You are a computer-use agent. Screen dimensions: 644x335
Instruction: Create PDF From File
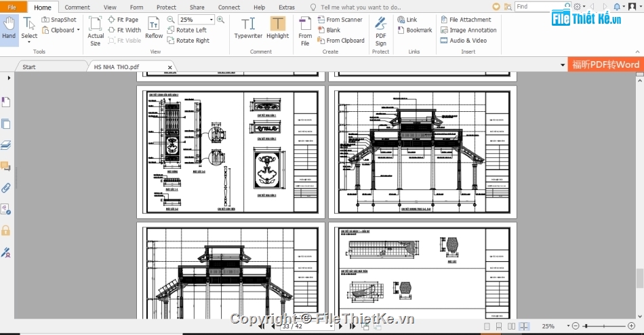[x=305, y=31]
